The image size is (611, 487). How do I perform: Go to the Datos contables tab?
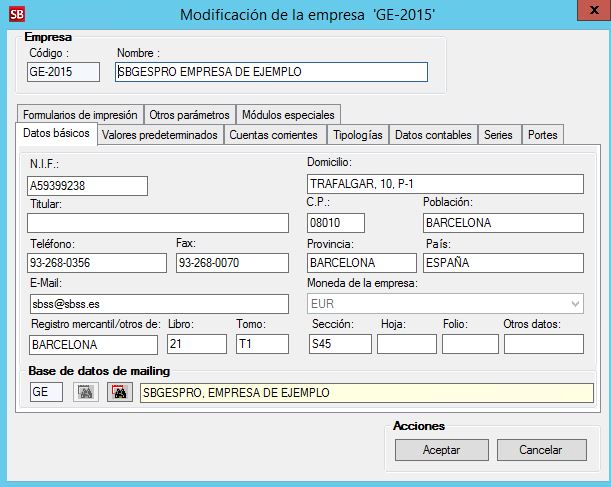pos(433,135)
